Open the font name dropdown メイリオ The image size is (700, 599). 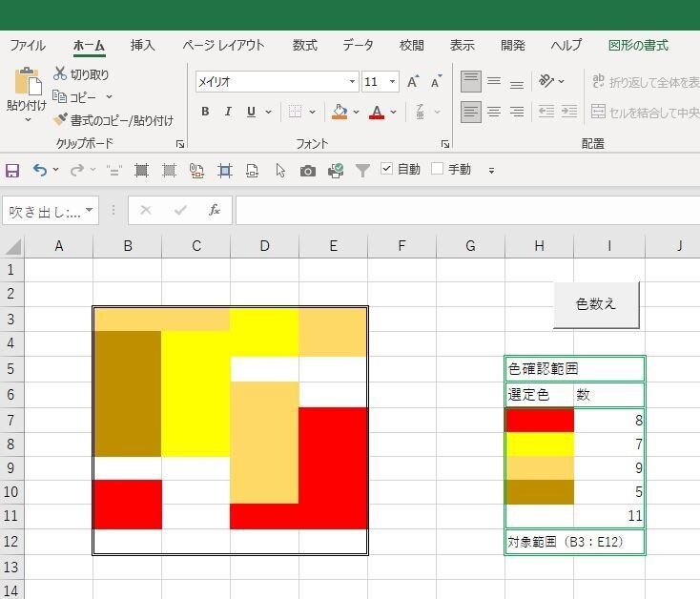tap(352, 82)
